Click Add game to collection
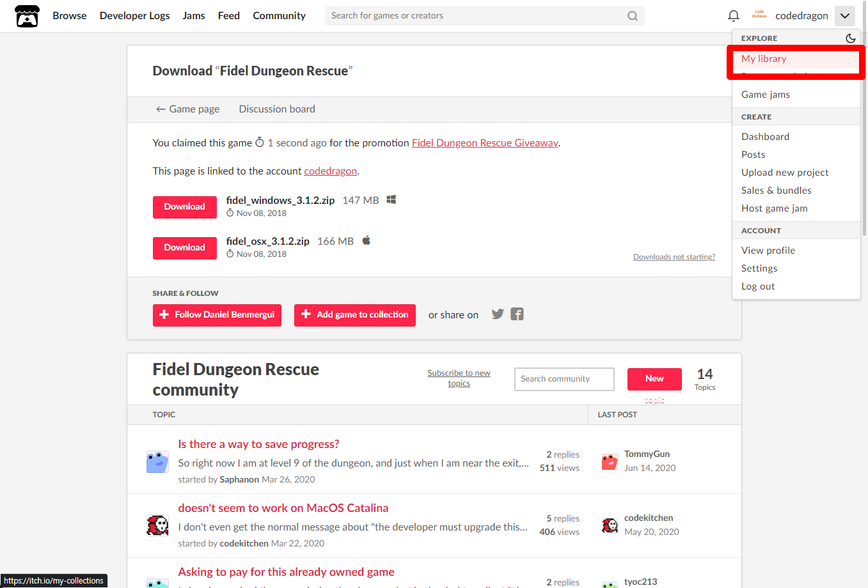 click(355, 315)
